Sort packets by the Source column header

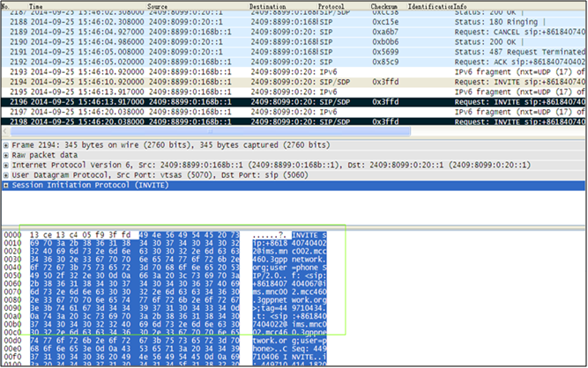pyautogui.click(x=157, y=6)
